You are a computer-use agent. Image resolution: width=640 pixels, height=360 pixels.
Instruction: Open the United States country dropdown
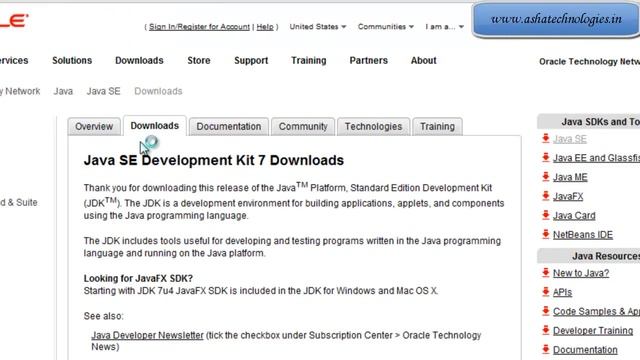[x=318, y=27]
